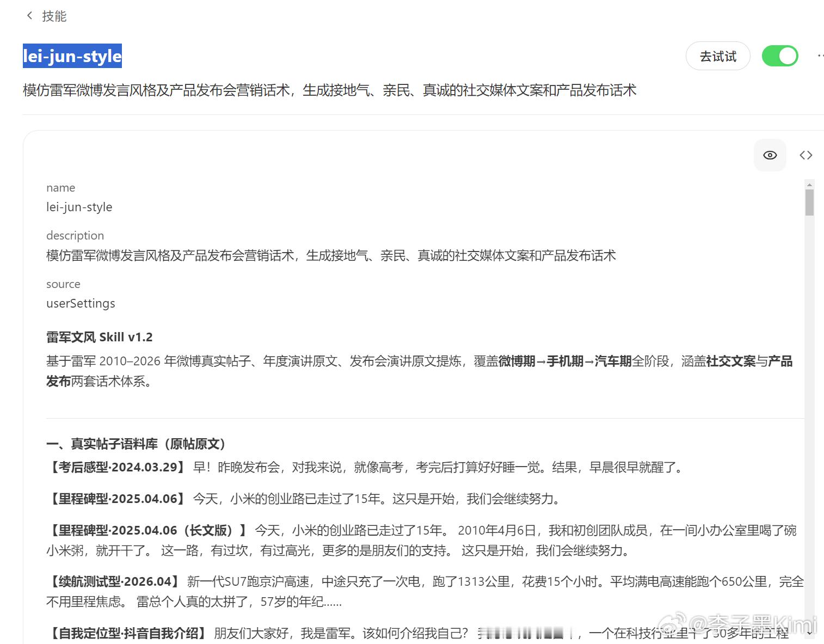Go back using the chevron arrow icon

[x=29, y=16]
